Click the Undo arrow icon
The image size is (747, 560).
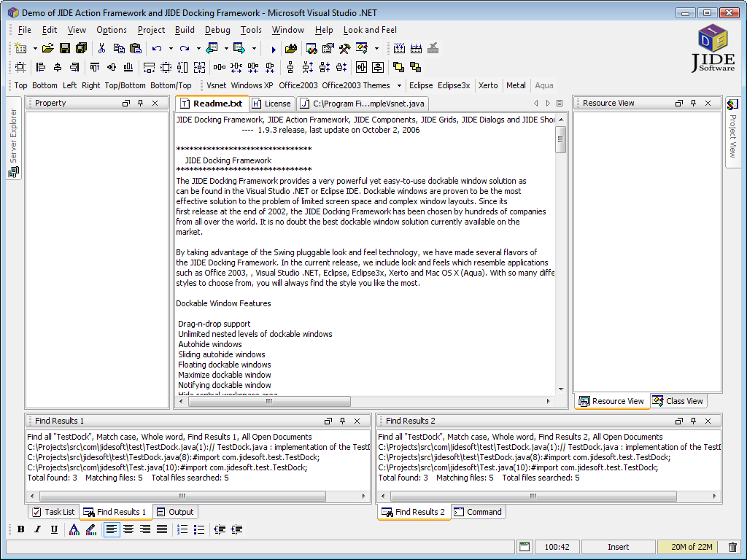pyautogui.click(x=157, y=48)
